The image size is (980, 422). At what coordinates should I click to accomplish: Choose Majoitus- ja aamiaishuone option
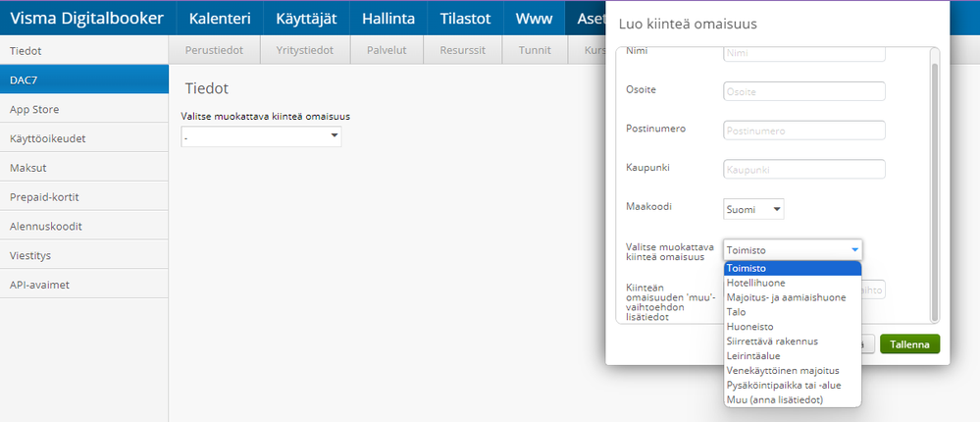coord(793,297)
